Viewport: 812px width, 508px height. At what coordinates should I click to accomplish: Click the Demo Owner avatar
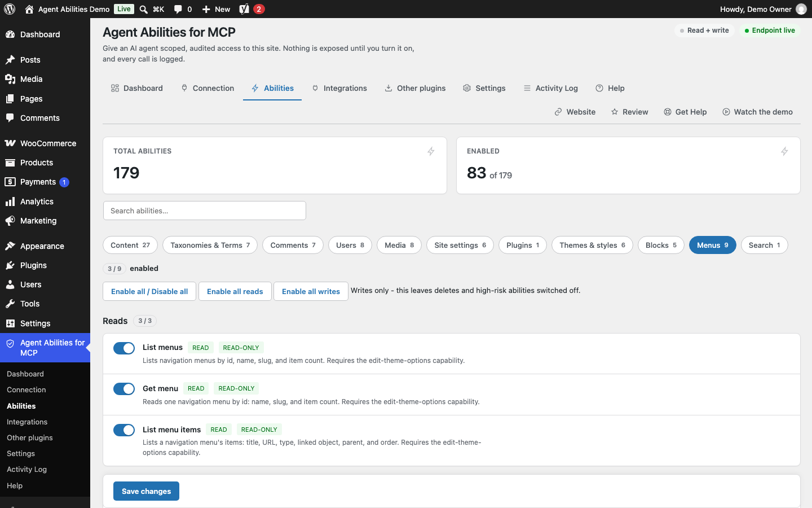tap(801, 9)
